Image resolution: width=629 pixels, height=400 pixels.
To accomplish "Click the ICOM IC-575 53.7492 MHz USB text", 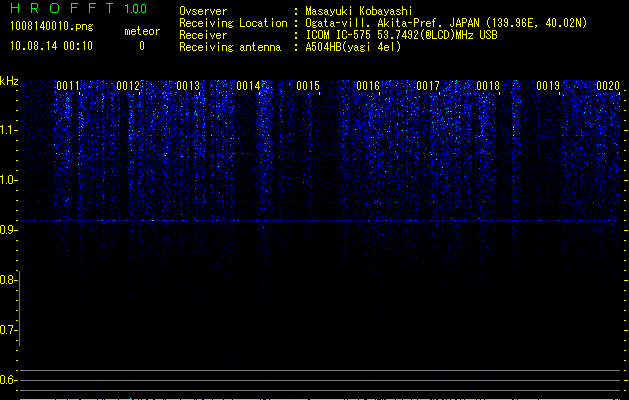I will click(401, 35).
